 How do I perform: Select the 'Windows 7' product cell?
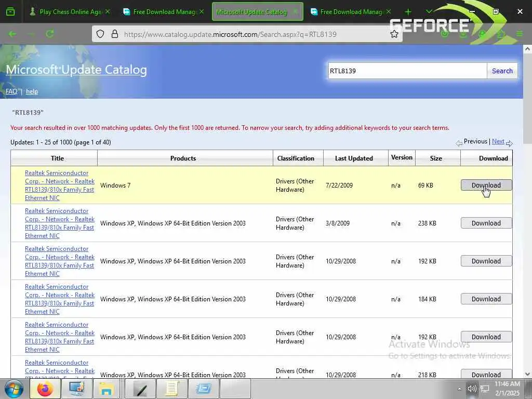(115, 185)
